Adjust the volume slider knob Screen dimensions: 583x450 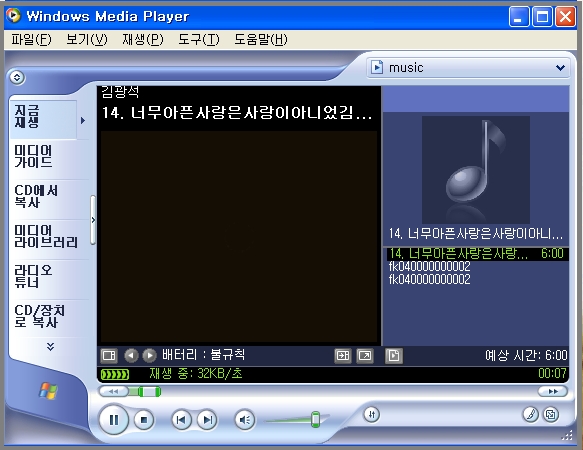click(x=315, y=419)
